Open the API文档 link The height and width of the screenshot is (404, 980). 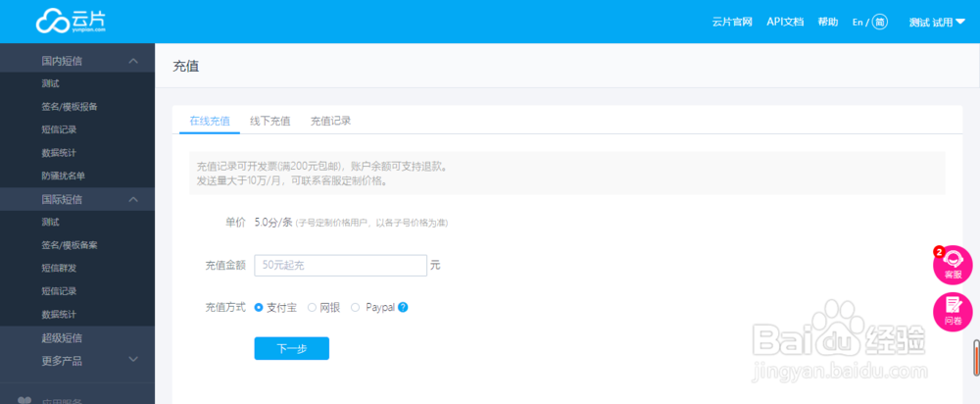(x=785, y=22)
